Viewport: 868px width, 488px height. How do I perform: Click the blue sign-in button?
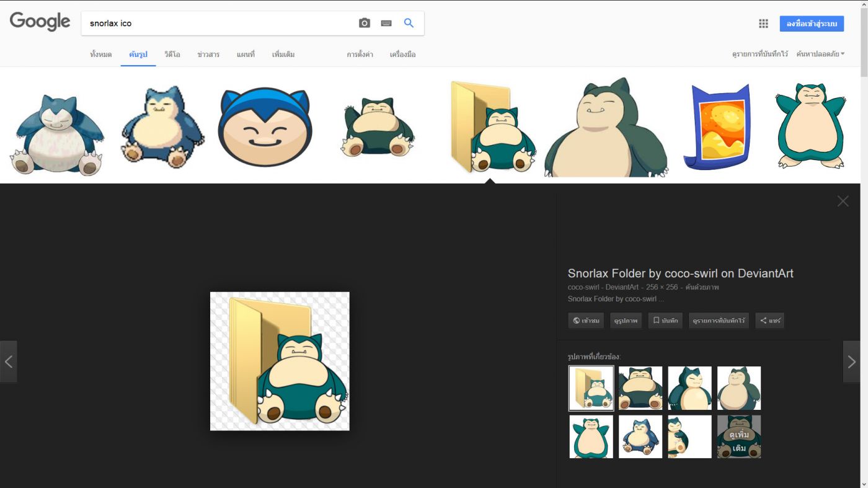pyautogui.click(x=812, y=24)
